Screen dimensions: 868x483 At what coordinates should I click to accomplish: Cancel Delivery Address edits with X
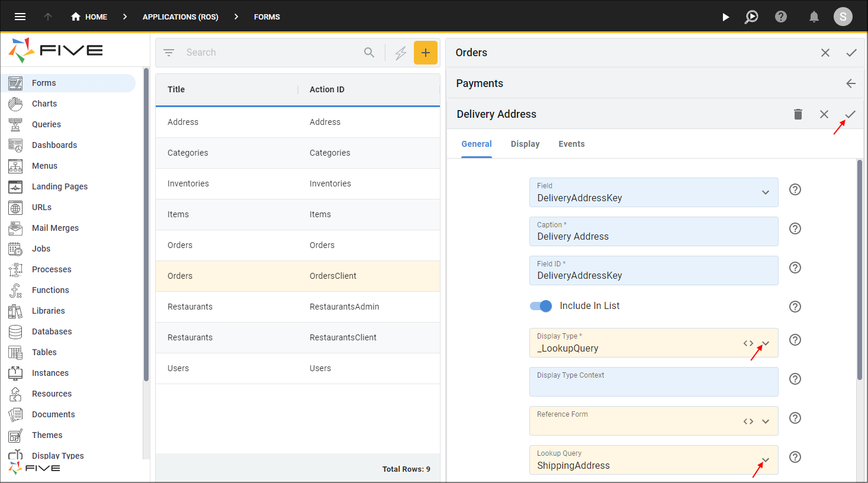coord(824,114)
